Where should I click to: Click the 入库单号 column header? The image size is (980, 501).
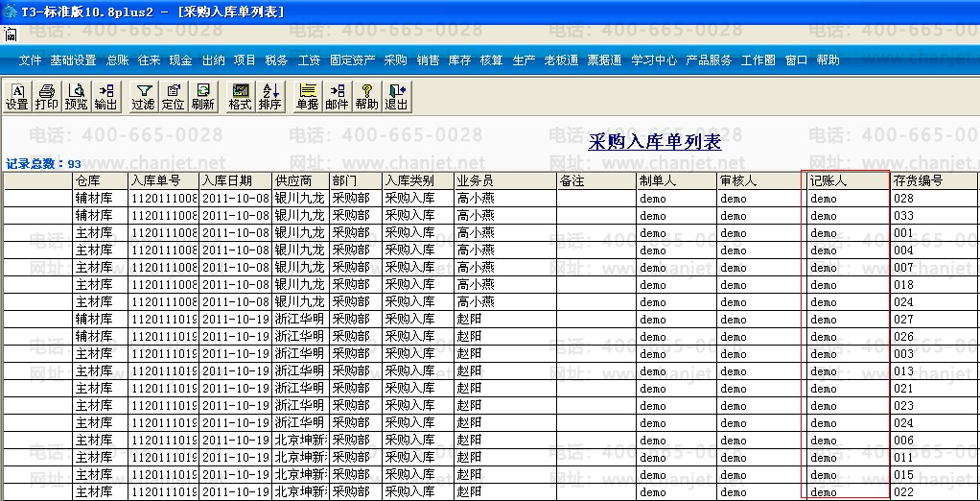pyautogui.click(x=163, y=180)
